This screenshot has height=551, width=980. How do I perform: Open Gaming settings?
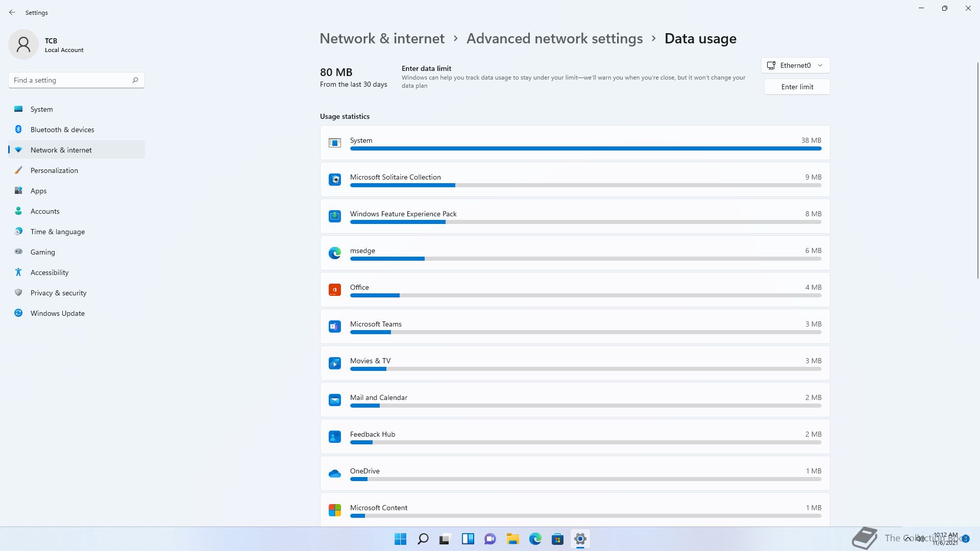tap(77, 252)
